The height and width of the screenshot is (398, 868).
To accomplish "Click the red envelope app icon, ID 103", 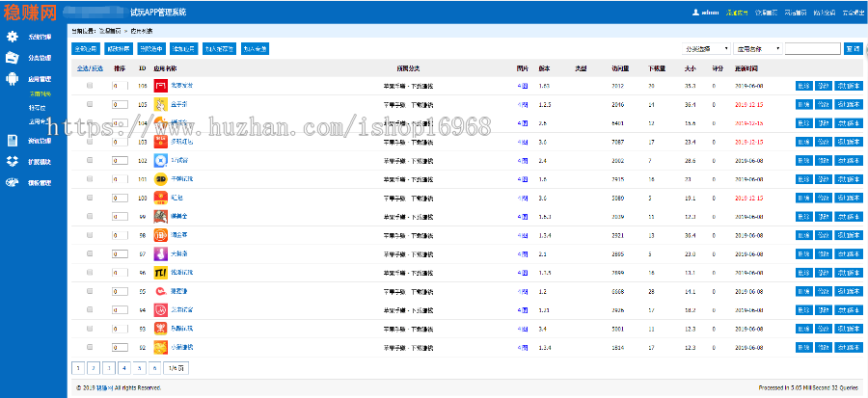I will pyautogui.click(x=160, y=142).
